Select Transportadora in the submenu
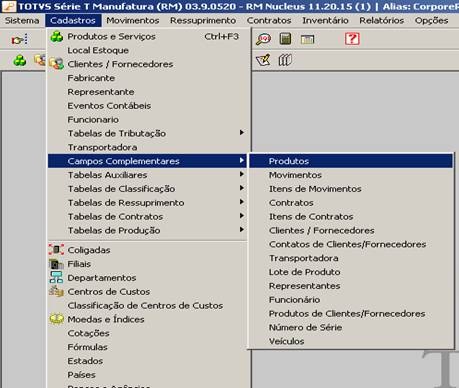The height and width of the screenshot is (388, 459). pyautogui.click(x=351, y=258)
